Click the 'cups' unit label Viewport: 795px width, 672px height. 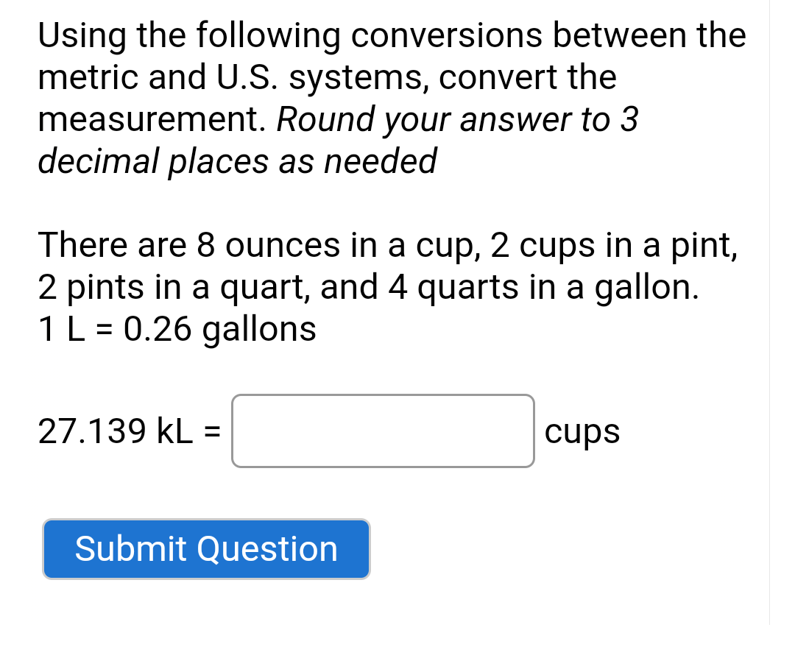coord(582,432)
